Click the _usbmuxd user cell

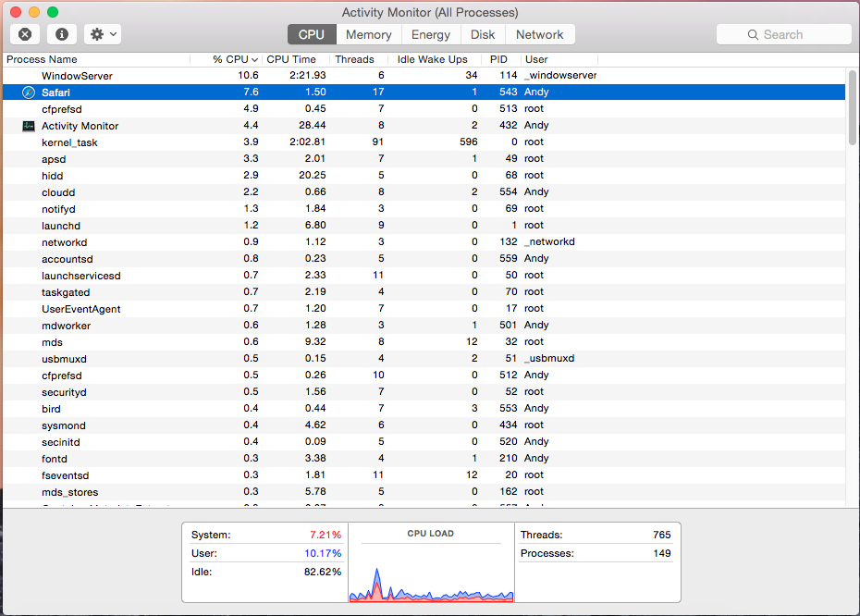549,358
